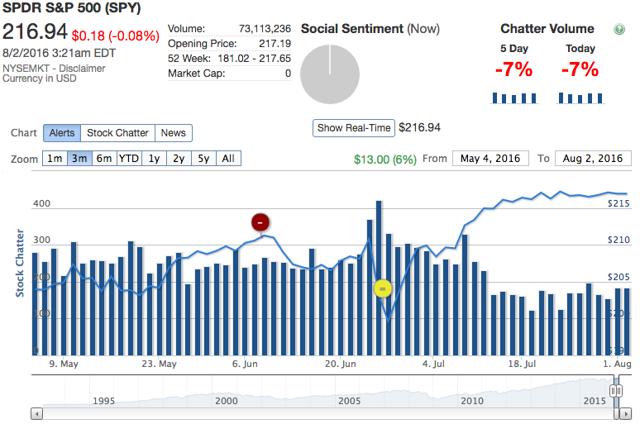
Task: Click the 5 Day chatter mini bar chart
Action: pos(514,98)
